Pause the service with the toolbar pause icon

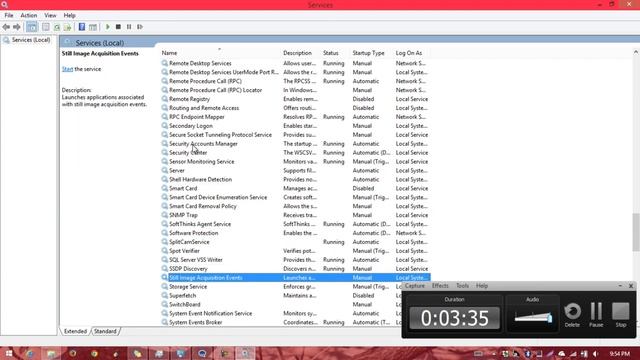(x=129, y=27)
